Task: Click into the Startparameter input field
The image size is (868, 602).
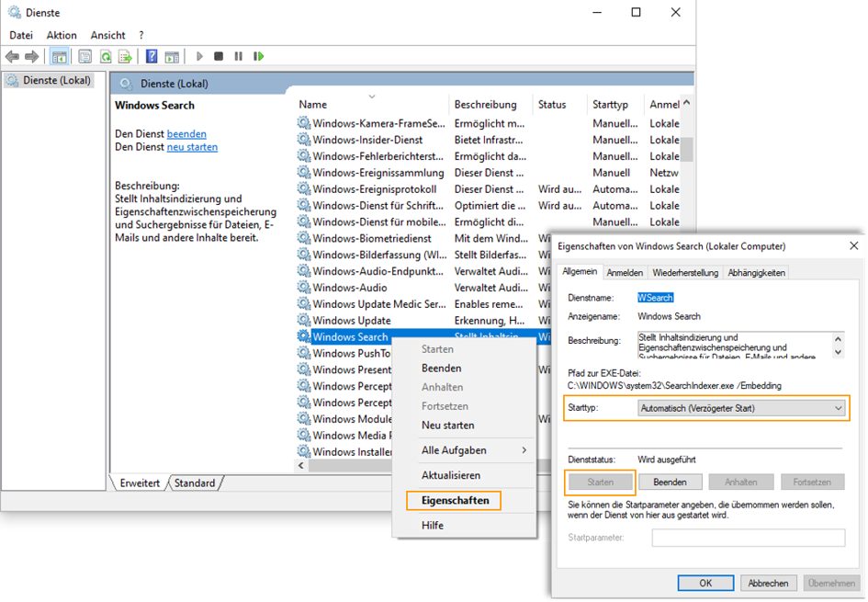Action: tap(749, 538)
